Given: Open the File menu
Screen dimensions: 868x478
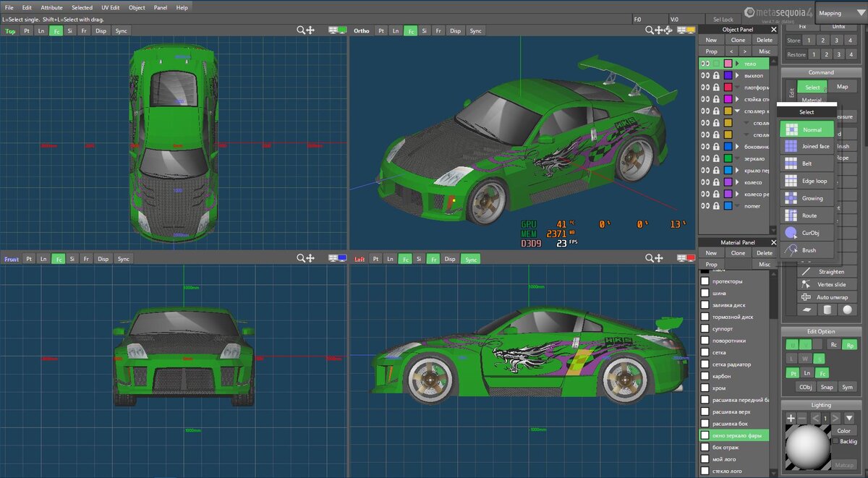Looking at the screenshot, I should pos(9,7).
